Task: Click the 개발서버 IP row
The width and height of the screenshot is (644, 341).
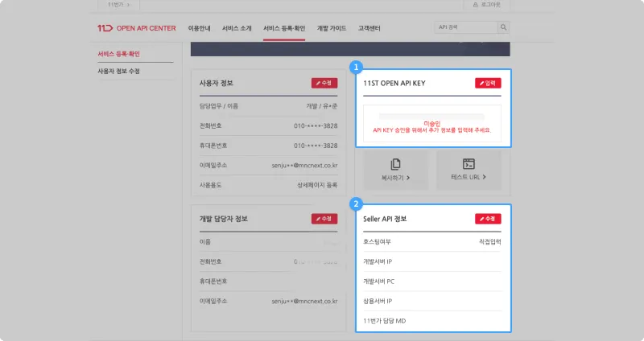Action: click(x=432, y=261)
